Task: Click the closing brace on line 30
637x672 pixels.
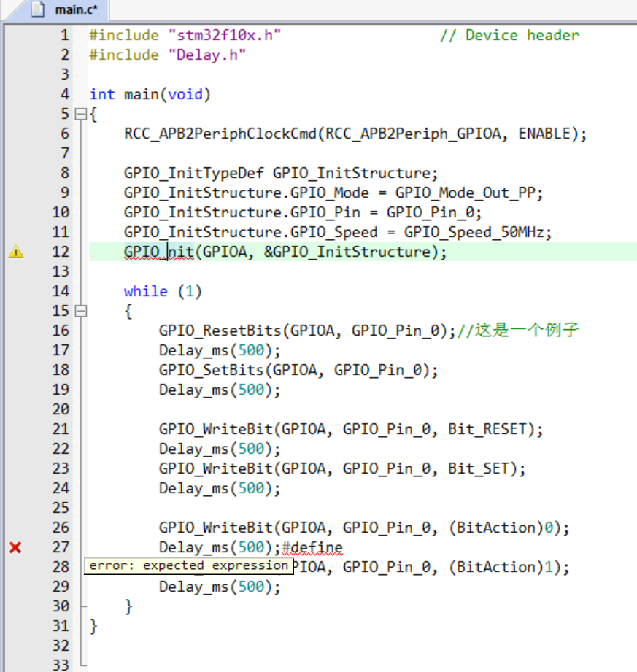Action: click(128, 606)
